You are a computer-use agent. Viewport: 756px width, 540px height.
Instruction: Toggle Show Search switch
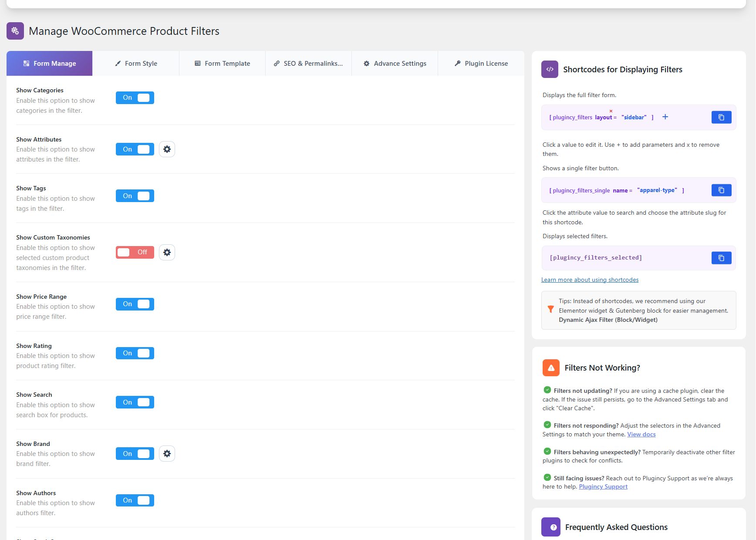pos(135,402)
